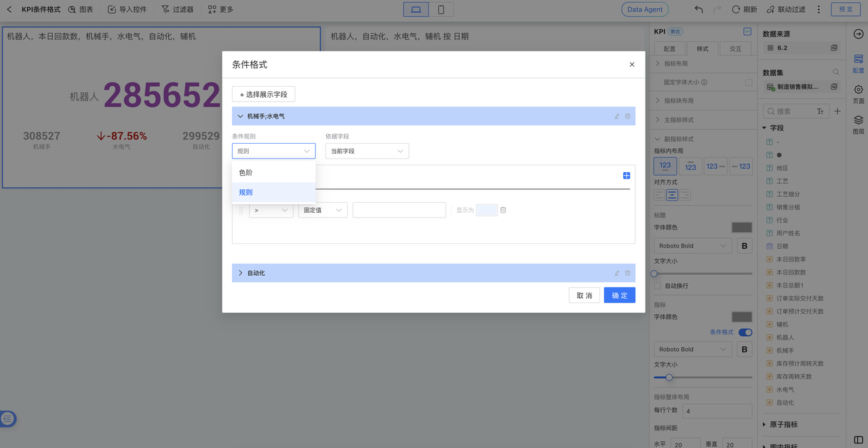
Task: Toggle the 条件格式 switch off
Action: pyautogui.click(x=745, y=332)
